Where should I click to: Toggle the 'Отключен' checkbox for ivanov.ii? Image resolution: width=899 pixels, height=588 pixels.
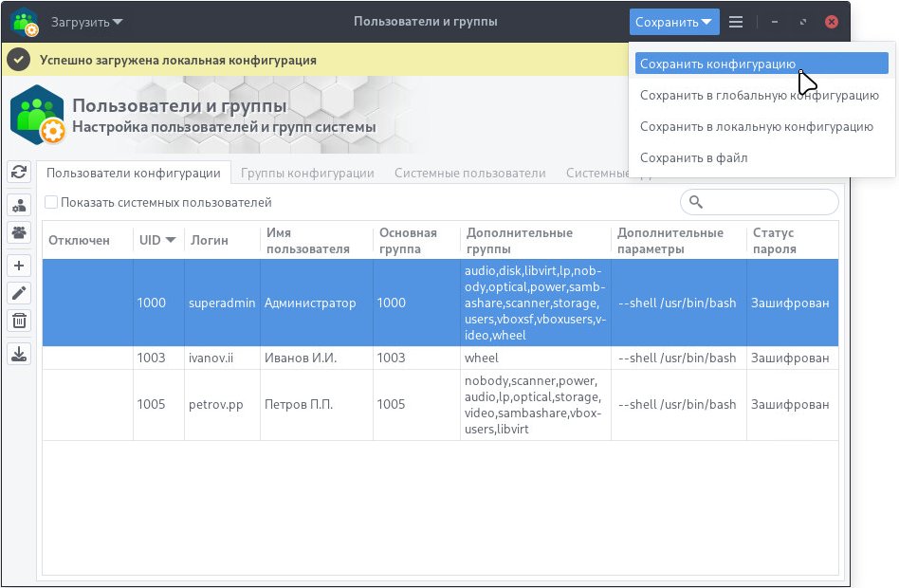coord(86,358)
